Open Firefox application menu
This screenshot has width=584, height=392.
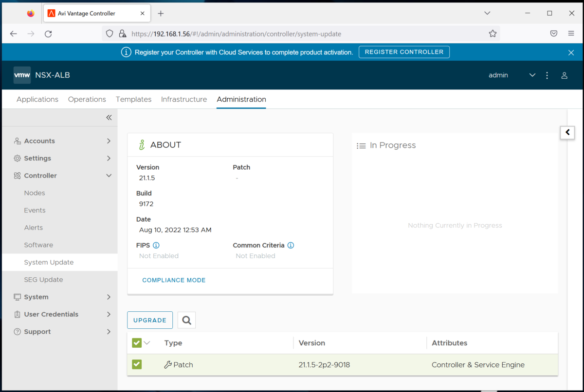click(x=571, y=34)
